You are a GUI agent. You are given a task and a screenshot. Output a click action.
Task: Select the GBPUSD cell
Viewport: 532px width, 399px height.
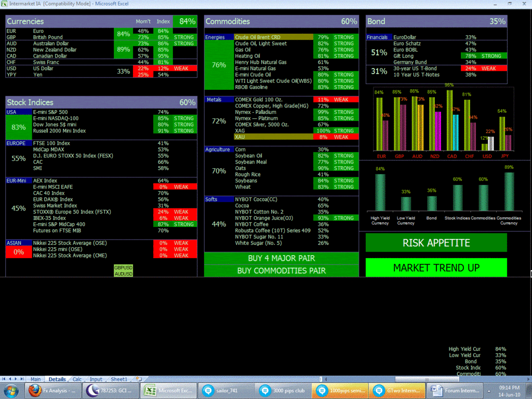point(124,268)
